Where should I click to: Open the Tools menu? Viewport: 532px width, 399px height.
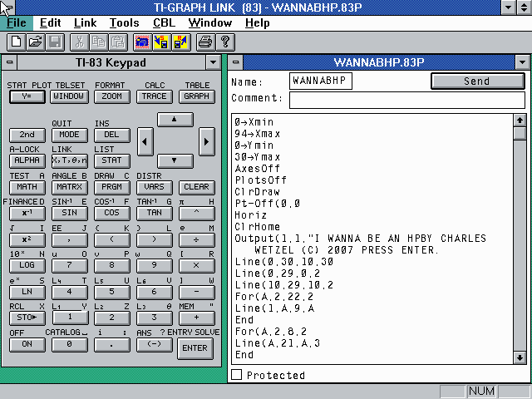pos(125,23)
